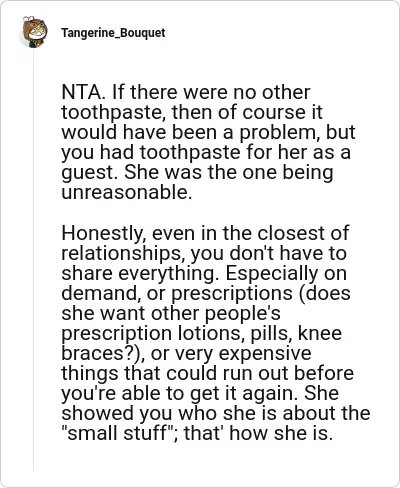Viewport: 400px width, 488px height.
Task: Click the word Especially in the comment
Action: click(271, 274)
